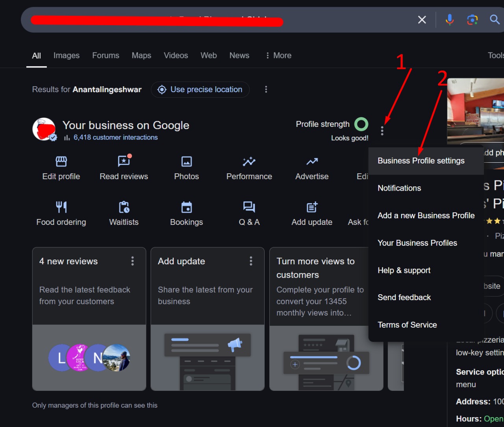Expand the More search filters menu
The width and height of the screenshot is (504, 427).
click(279, 56)
